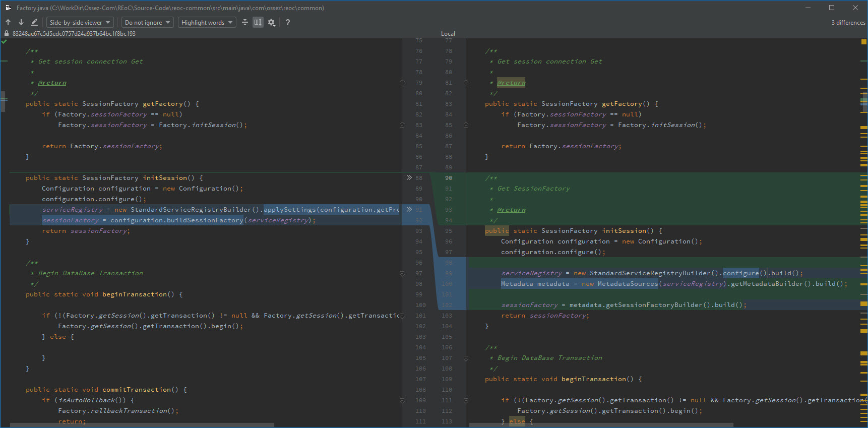Click 'isAutoRollback()' condition in left pane
This screenshot has height=428, width=868.
click(x=90, y=400)
